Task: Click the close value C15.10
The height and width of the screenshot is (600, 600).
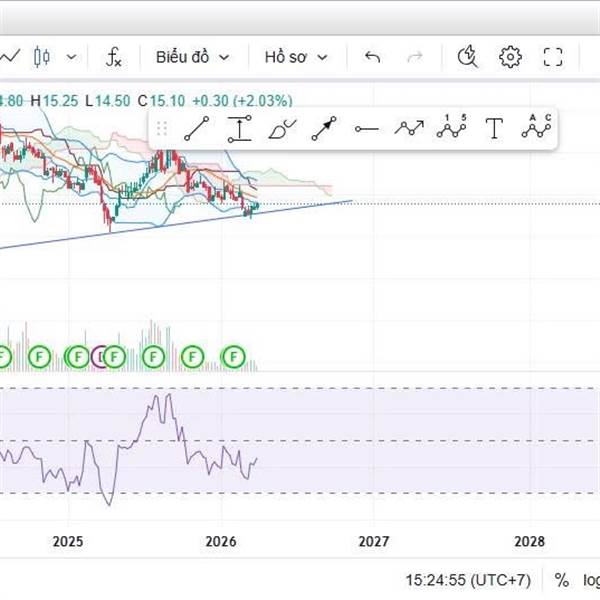Action: [x=161, y=101]
